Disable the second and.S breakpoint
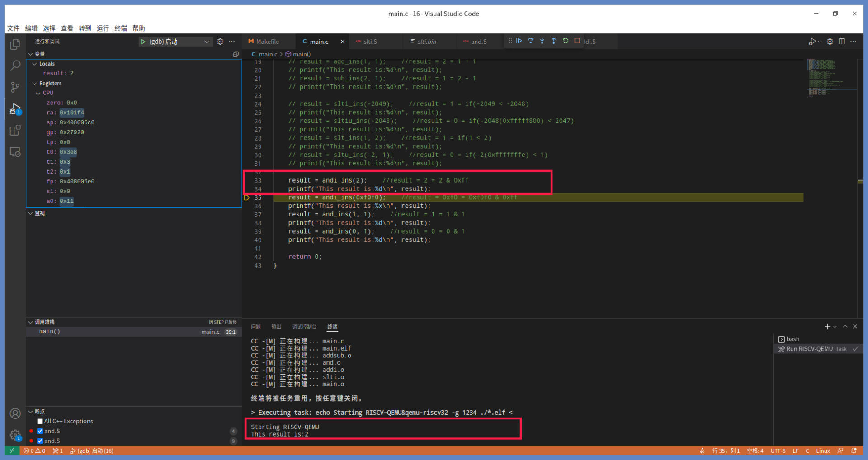The height and width of the screenshot is (460, 868). click(x=40, y=441)
